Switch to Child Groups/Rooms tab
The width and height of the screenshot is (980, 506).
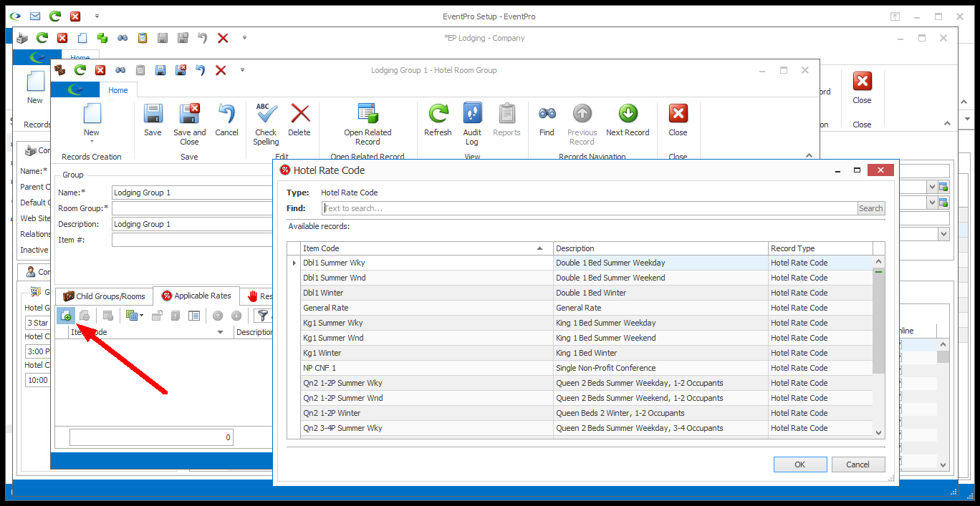pyautogui.click(x=104, y=296)
